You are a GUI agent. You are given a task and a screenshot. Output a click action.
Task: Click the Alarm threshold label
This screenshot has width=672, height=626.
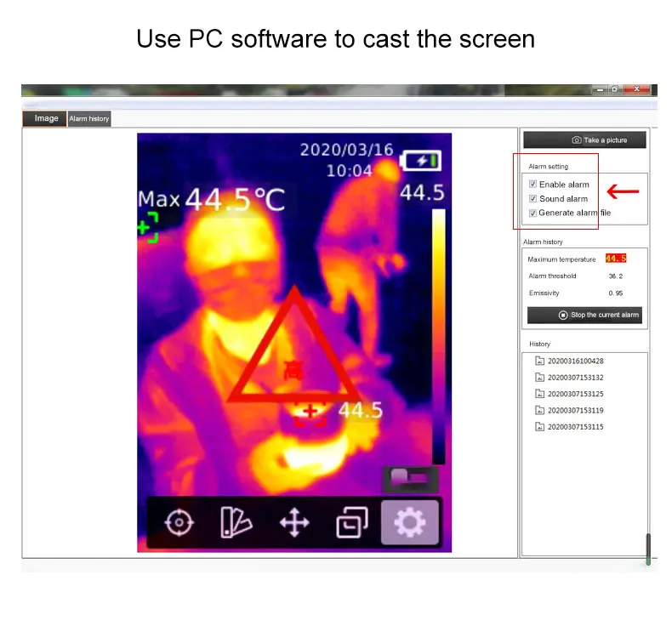pos(552,276)
